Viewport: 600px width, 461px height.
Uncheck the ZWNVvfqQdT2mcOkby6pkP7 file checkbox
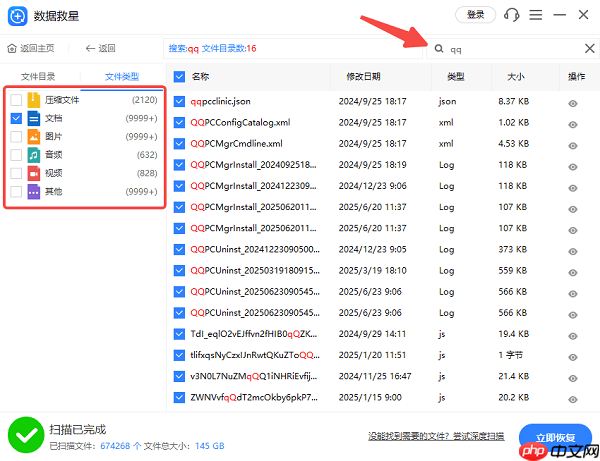179,397
